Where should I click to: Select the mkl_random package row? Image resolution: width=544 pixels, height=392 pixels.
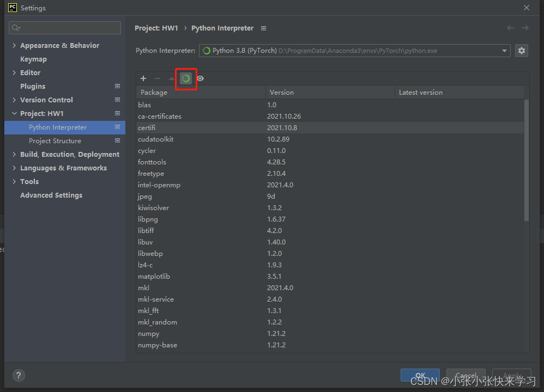point(330,322)
